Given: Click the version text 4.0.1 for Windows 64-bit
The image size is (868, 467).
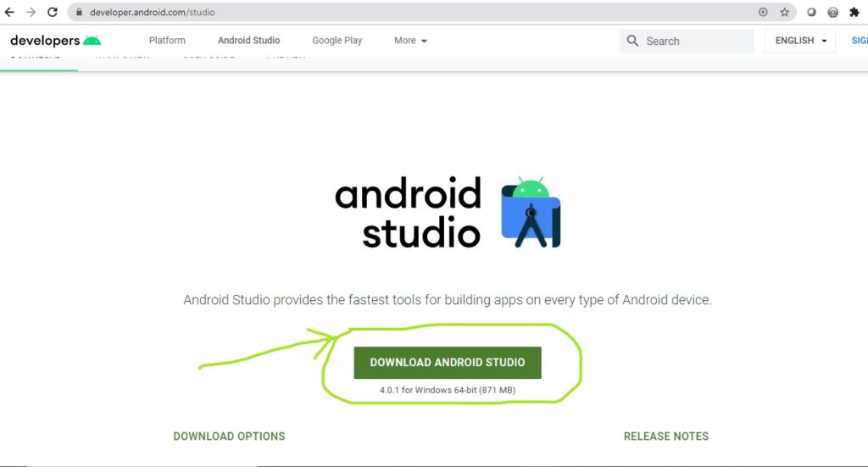Looking at the screenshot, I should (448, 390).
